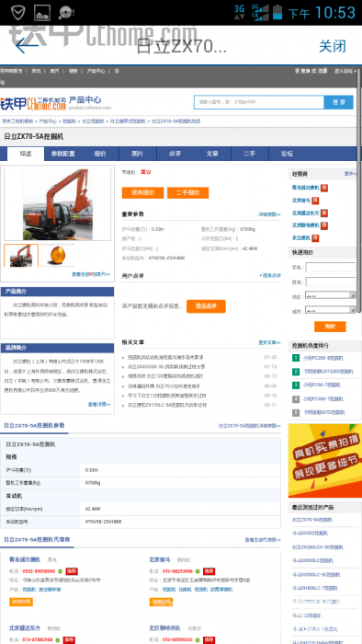The height and width of the screenshot is (644, 362).
Task: Tap 关闭 to close the page
Action: (333, 46)
